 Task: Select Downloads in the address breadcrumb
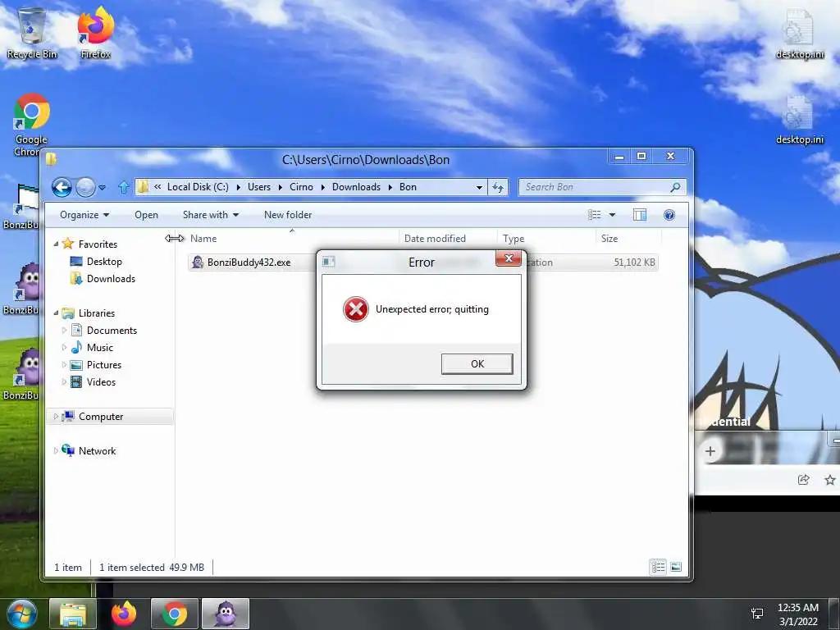356,187
